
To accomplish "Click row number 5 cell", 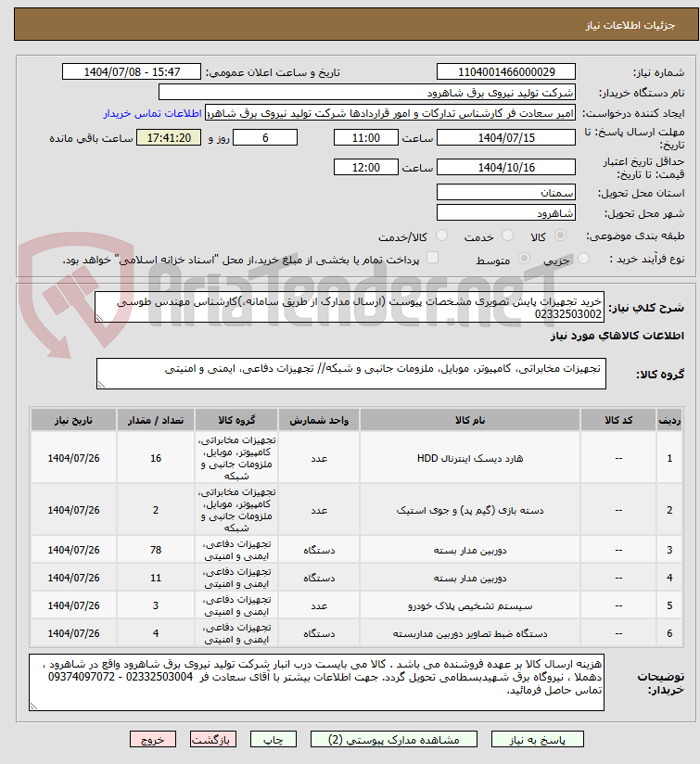I will tap(669, 605).
